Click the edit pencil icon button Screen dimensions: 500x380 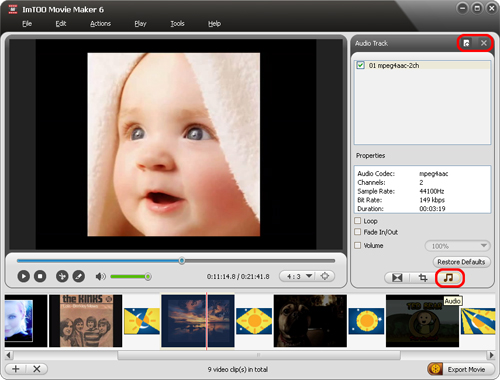tap(79, 276)
